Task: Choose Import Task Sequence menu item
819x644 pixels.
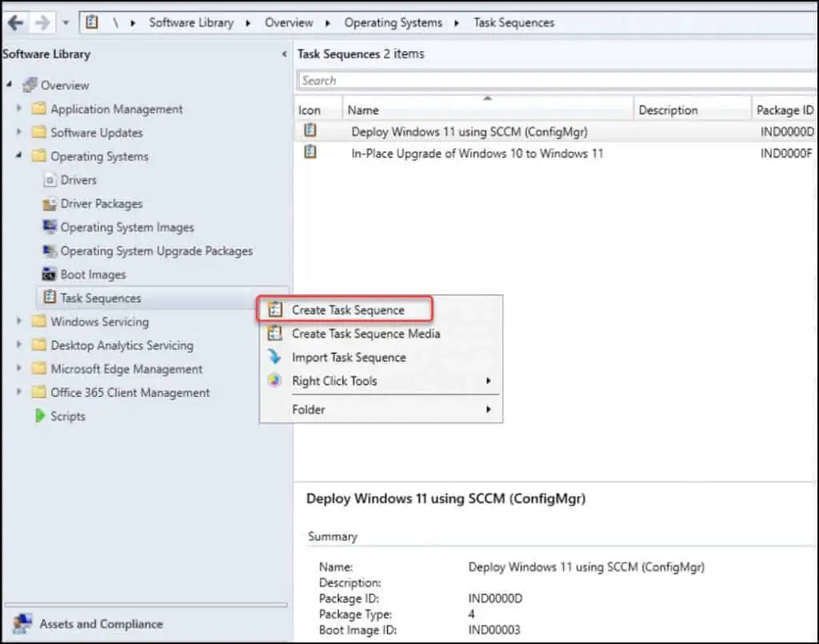Action: click(382, 358)
